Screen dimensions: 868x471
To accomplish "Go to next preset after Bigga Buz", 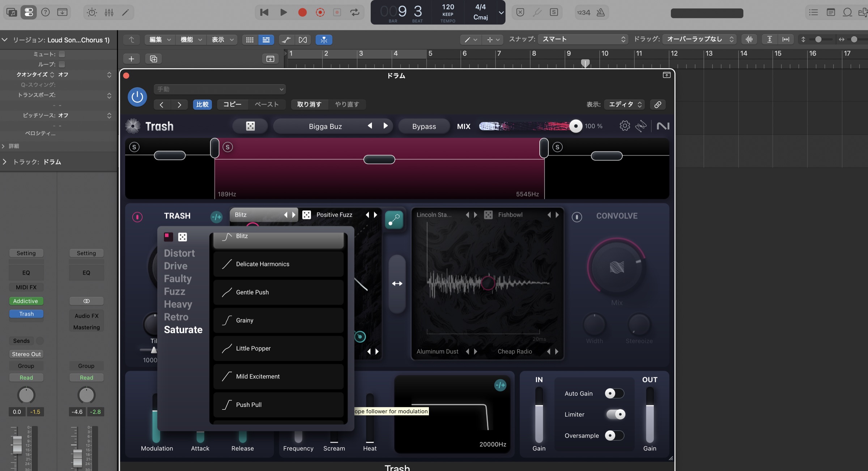I will pyautogui.click(x=386, y=126).
